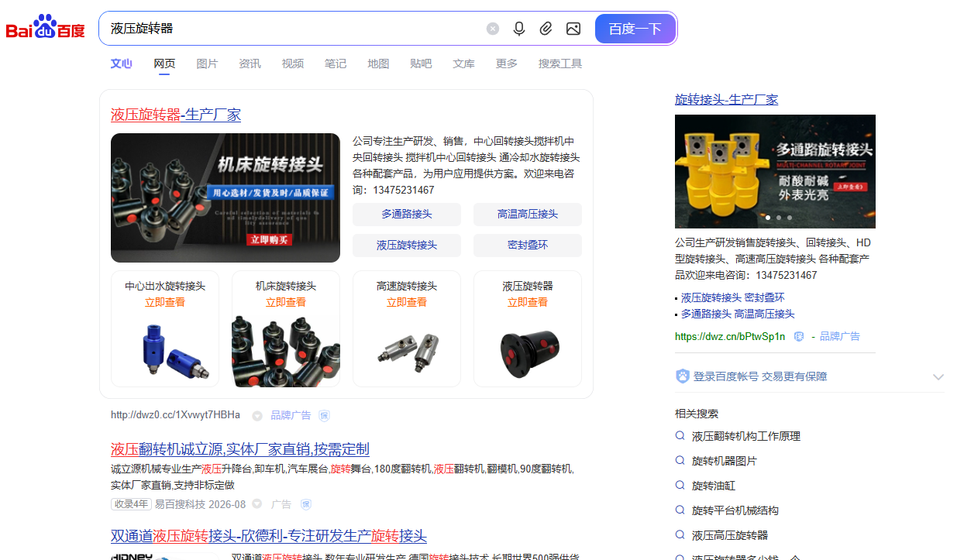The height and width of the screenshot is (560, 964).
Task: Click the 高温高压接头 tag button
Action: (528, 215)
